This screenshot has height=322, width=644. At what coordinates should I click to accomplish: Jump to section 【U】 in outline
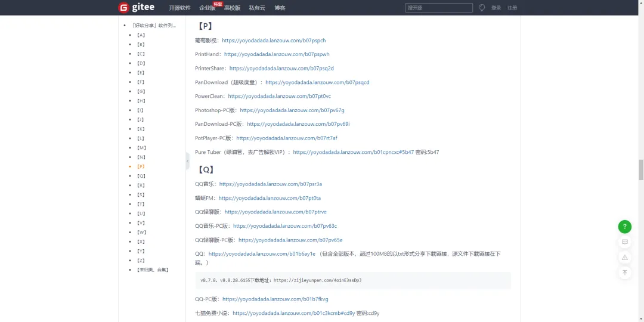[141, 213]
